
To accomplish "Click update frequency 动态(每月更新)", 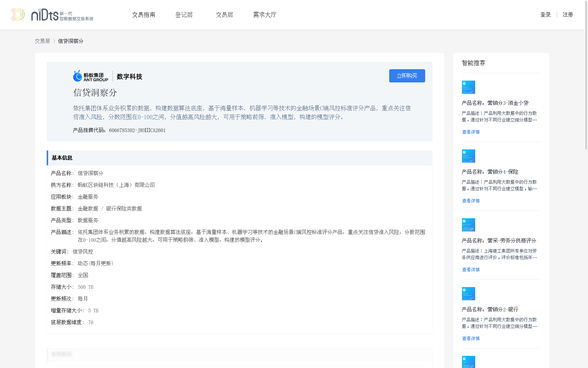I will pos(96,263).
